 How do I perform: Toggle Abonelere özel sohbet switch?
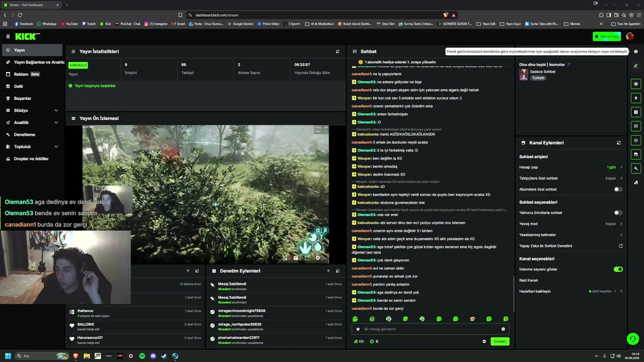point(618,190)
